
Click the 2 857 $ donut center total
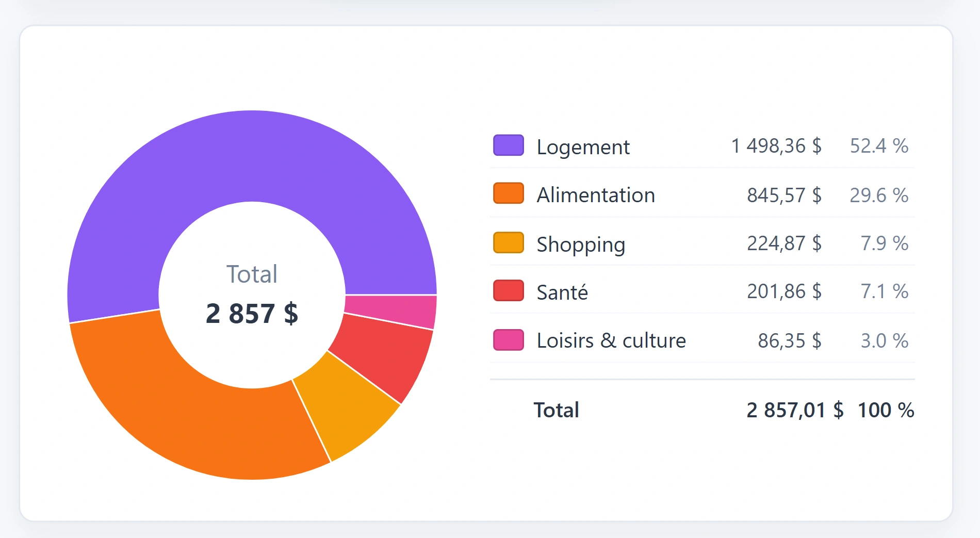252,314
